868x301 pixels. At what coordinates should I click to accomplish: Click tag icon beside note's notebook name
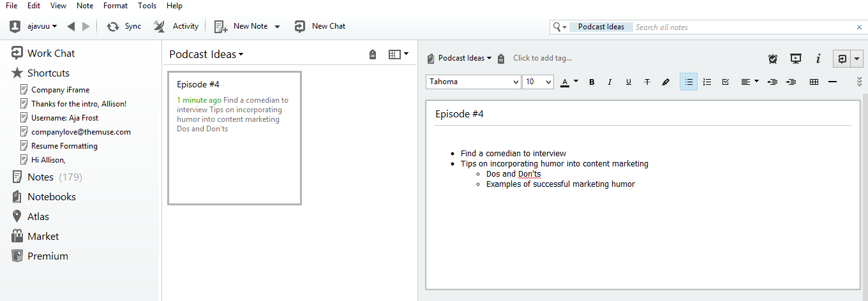[x=501, y=58]
